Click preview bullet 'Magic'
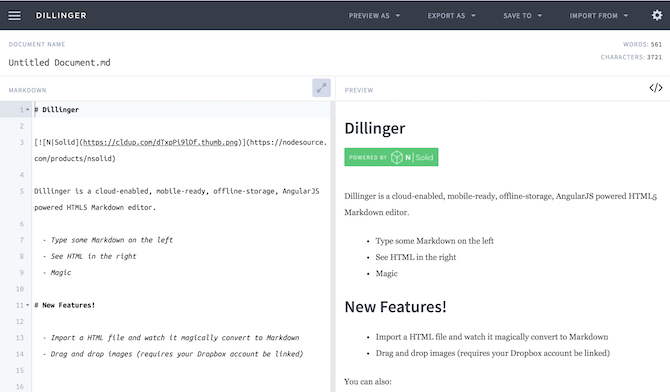 (x=387, y=273)
